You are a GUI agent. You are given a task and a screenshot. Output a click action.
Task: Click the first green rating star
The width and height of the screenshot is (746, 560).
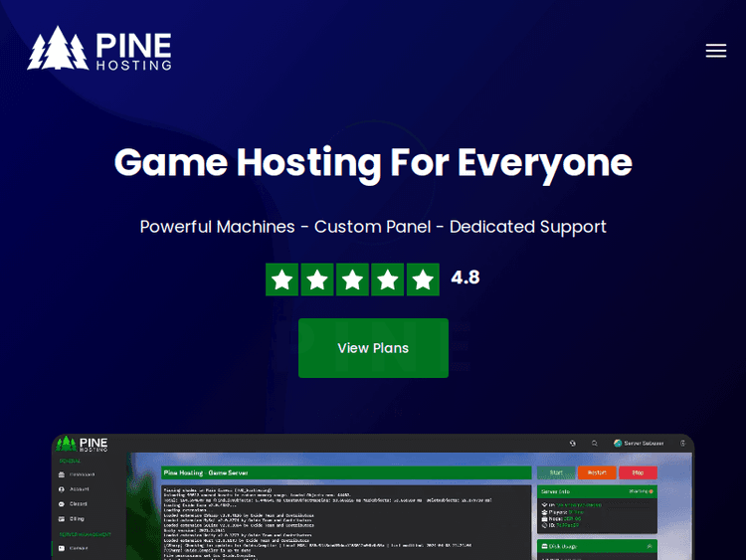(281, 280)
